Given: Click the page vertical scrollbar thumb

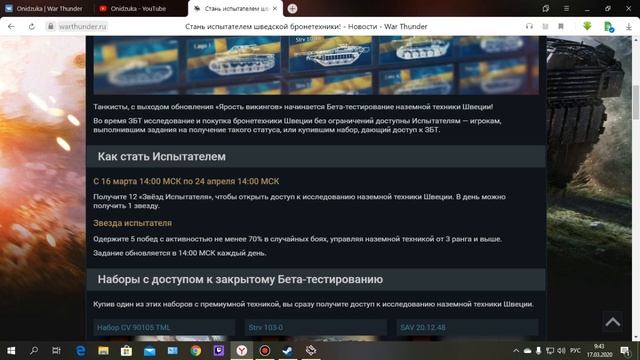Looking at the screenshot, I should [x=636, y=101].
